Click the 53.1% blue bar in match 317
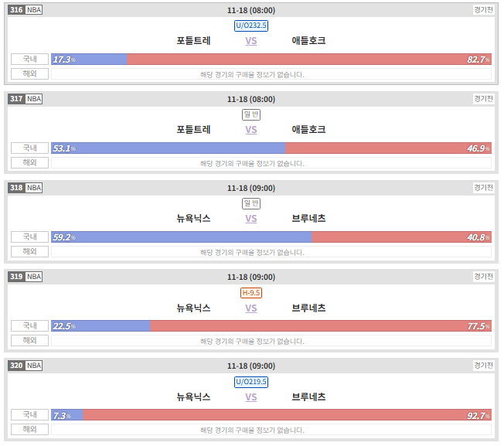The height and width of the screenshot is (446, 504). point(169,148)
